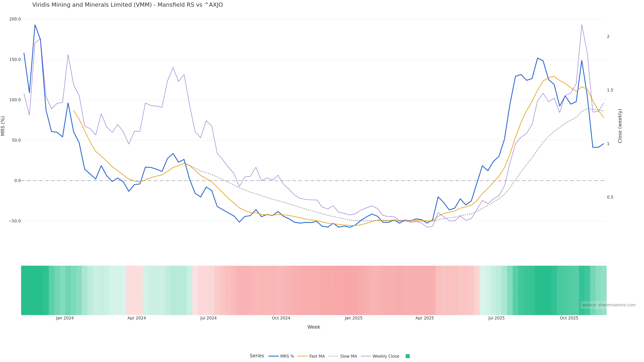Click the purple Weekly Close legend line

pos(366,356)
